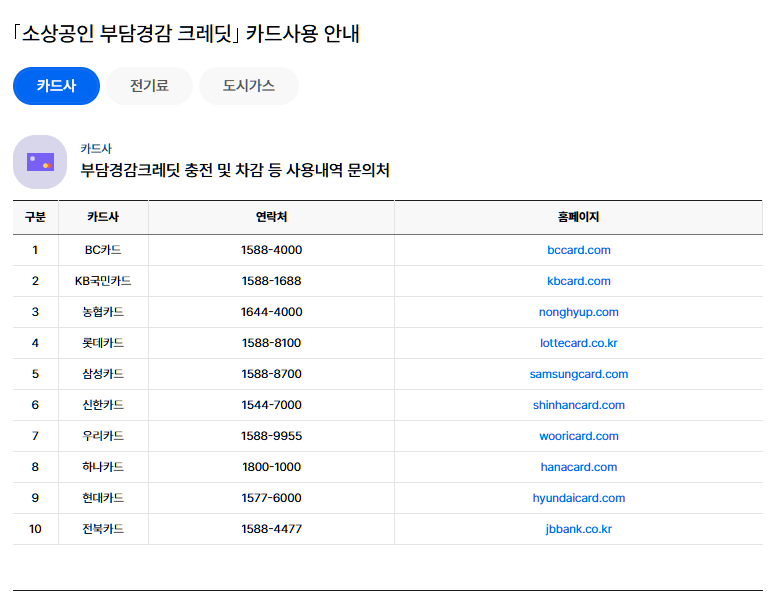Visit nonghyup.com homepage link
The height and width of the screenshot is (603, 778).
(x=579, y=312)
